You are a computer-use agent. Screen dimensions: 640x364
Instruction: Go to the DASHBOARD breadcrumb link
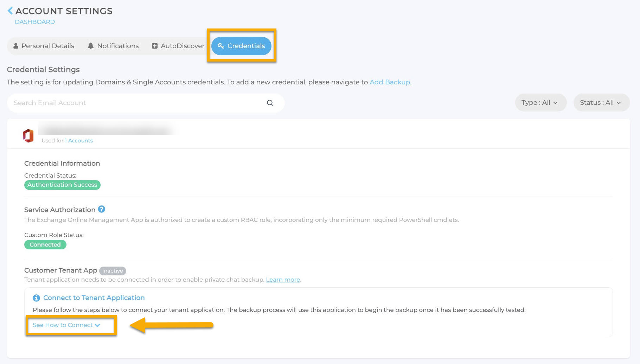[35, 22]
